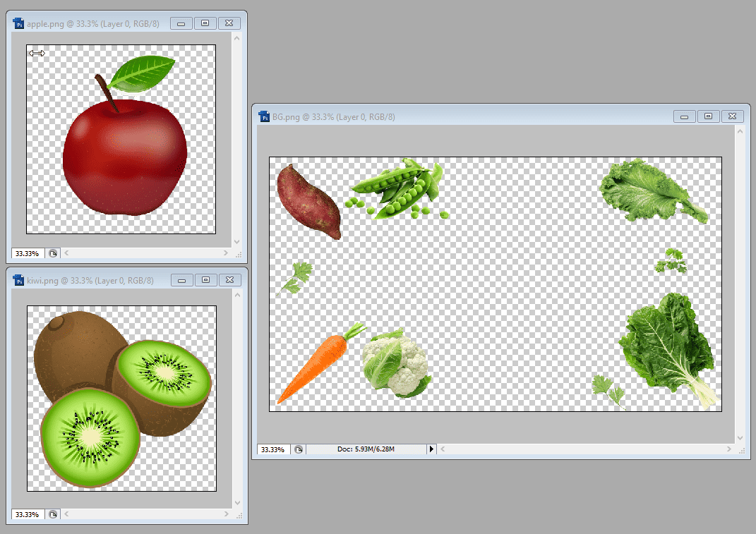Viewport: 756px width, 534px height.
Task: Click right scroll arrow in BG.png horizontal scrollbar
Action: 729,449
